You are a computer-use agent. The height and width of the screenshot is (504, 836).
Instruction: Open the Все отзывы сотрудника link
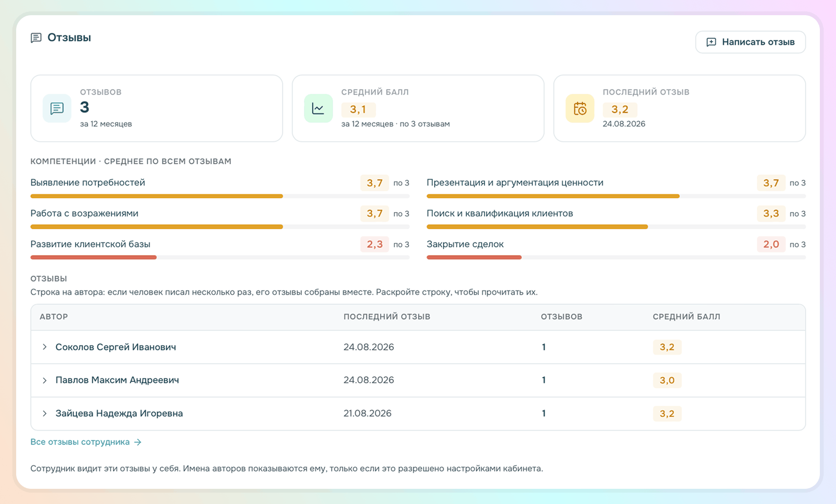point(86,442)
